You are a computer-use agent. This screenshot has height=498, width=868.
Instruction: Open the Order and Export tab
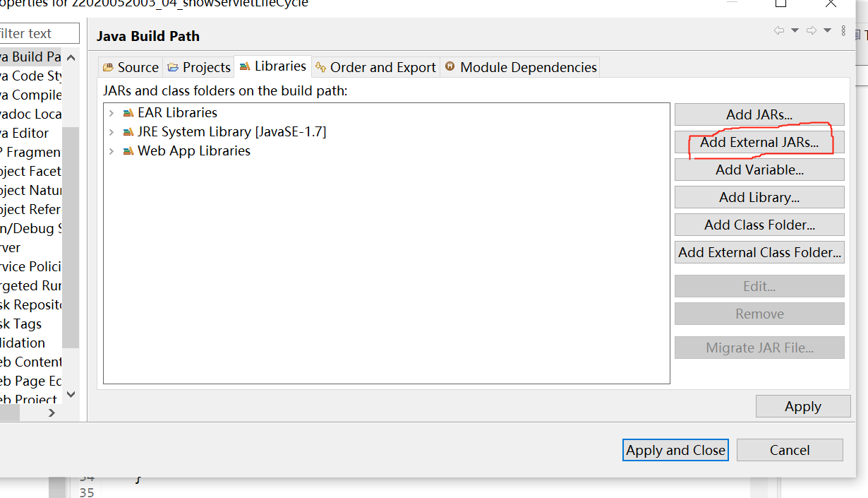pyautogui.click(x=376, y=67)
